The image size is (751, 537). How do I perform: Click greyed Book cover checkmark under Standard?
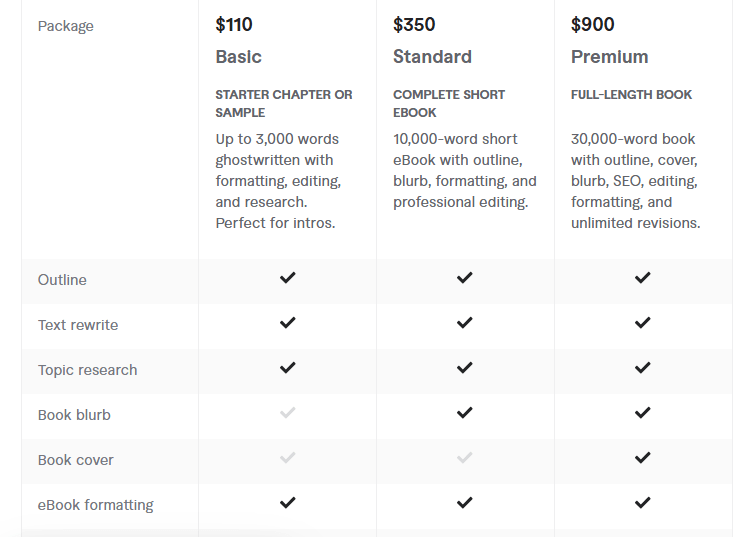[464, 458]
